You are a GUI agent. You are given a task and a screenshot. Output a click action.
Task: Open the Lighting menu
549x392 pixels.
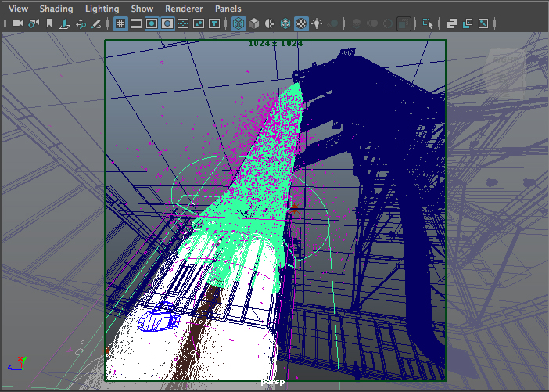(x=102, y=9)
